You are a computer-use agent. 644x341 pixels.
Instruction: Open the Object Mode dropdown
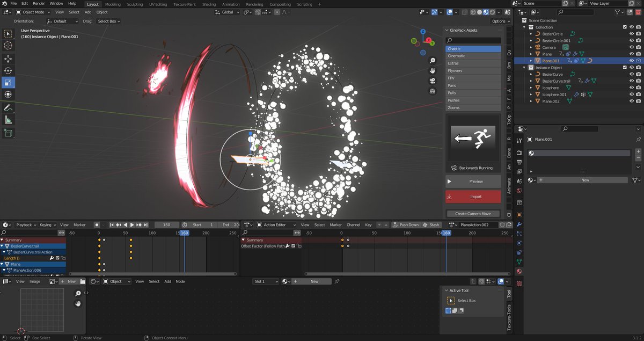click(33, 12)
